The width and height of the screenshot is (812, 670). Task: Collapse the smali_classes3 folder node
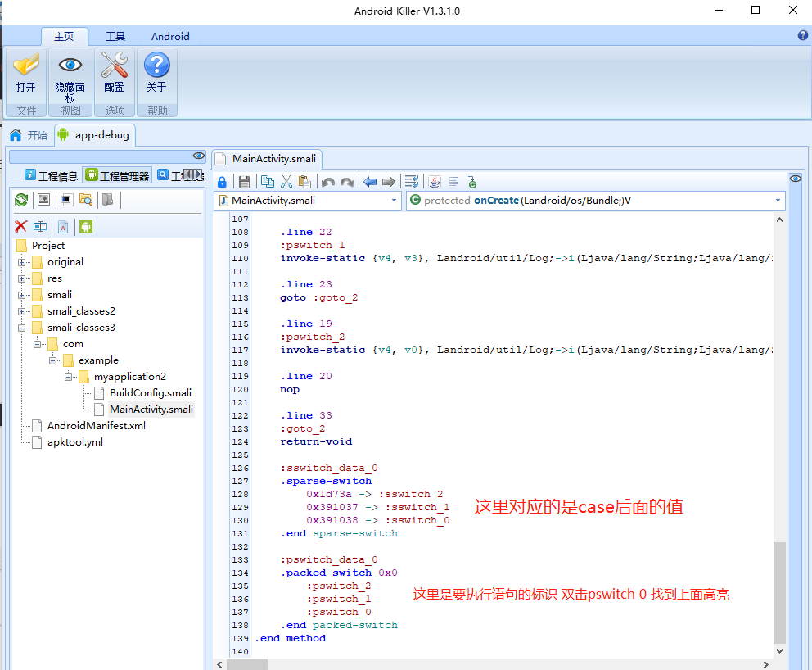21,328
